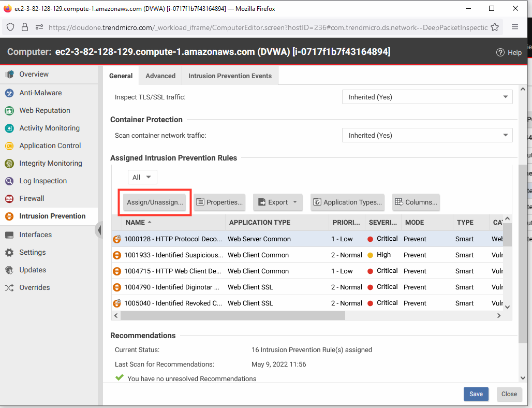Viewport: 532px width, 408px height.
Task: Click the rules table scroll down arrow
Action: [x=508, y=307]
